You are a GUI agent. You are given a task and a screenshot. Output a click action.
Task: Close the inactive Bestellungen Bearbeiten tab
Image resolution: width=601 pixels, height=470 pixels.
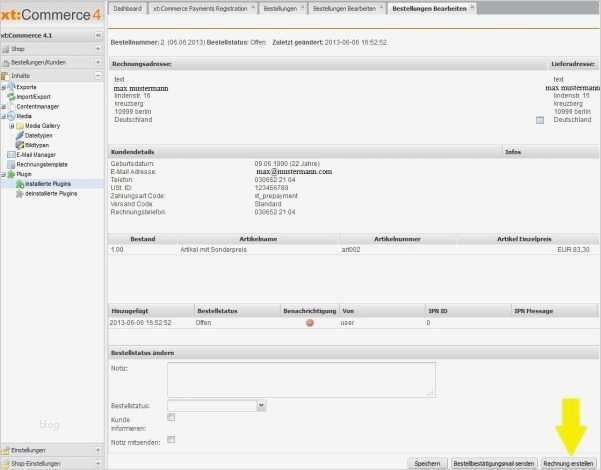pos(381,7)
